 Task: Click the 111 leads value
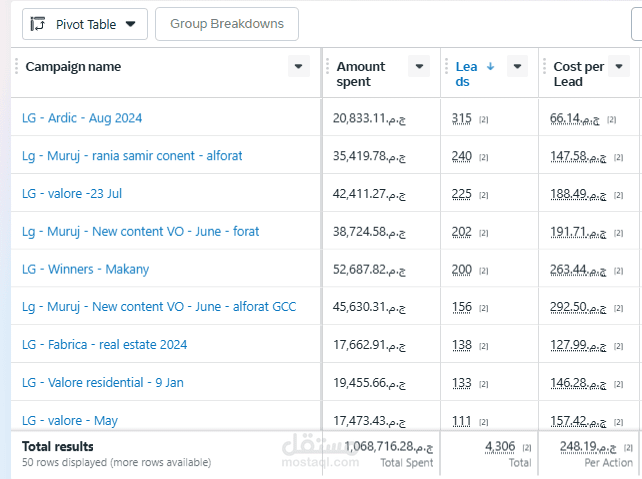461,421
